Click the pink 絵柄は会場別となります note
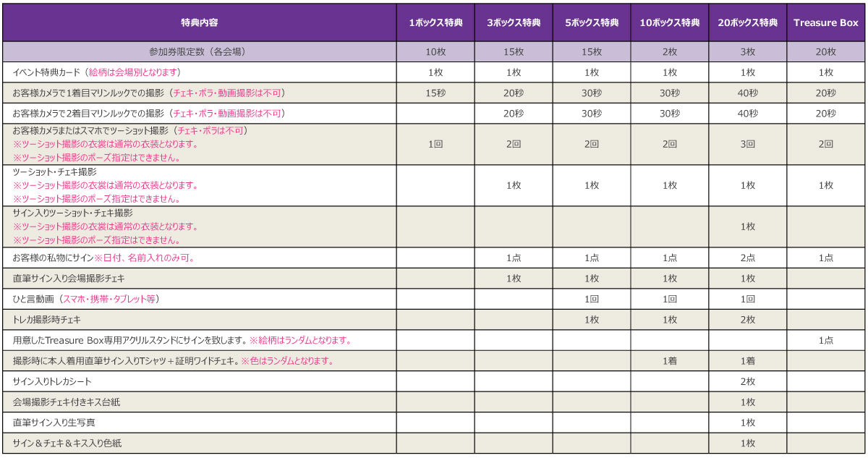 click(133, 72)
